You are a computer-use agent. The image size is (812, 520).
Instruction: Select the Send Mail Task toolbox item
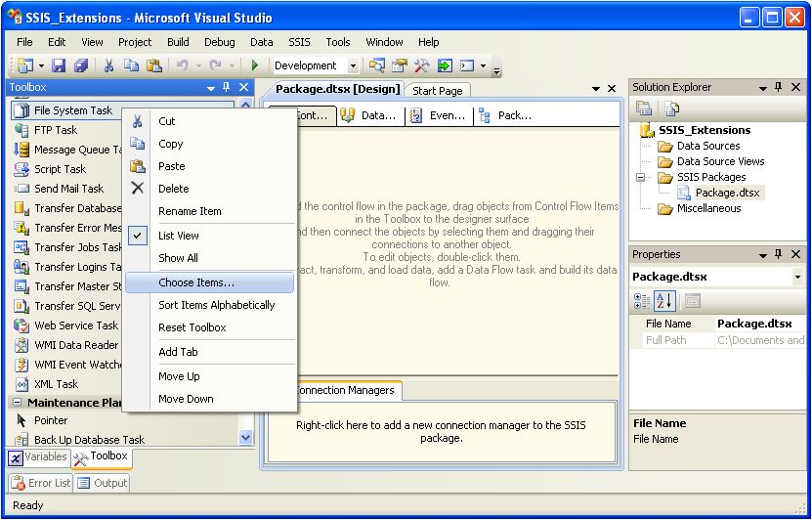pyautogui.click(x=67, y=189)
